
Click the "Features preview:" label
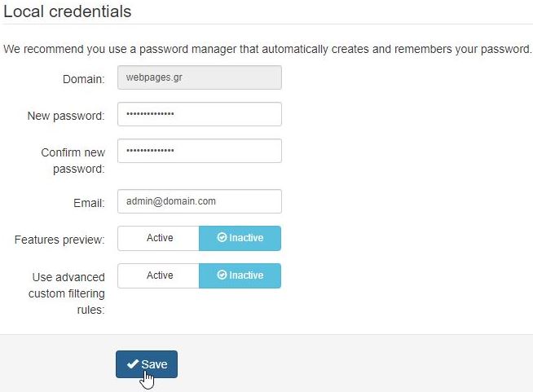tap(59, 240)
